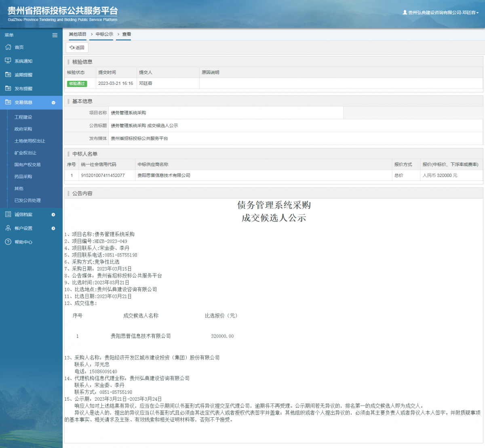485x448 pixels.
Task: Select 矿业权出让 submenu item
Action: [25, 153]
